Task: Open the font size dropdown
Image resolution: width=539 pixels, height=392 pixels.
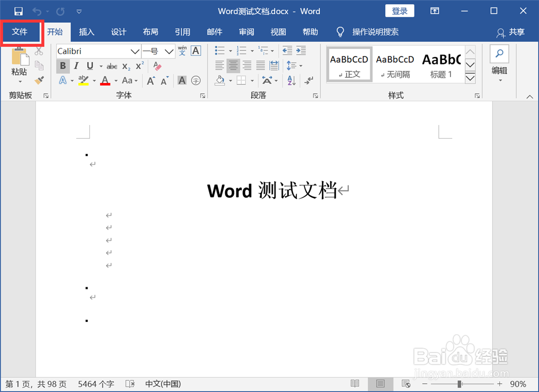Action: (168, 51)
